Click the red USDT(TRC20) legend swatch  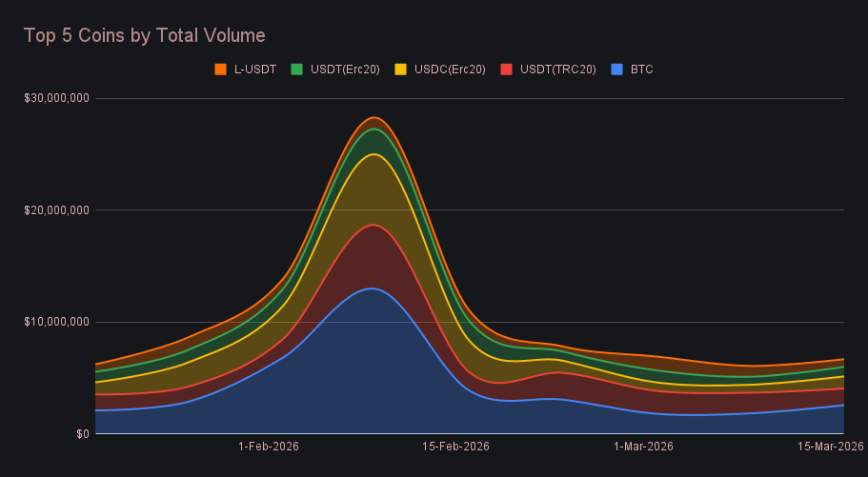507,70
